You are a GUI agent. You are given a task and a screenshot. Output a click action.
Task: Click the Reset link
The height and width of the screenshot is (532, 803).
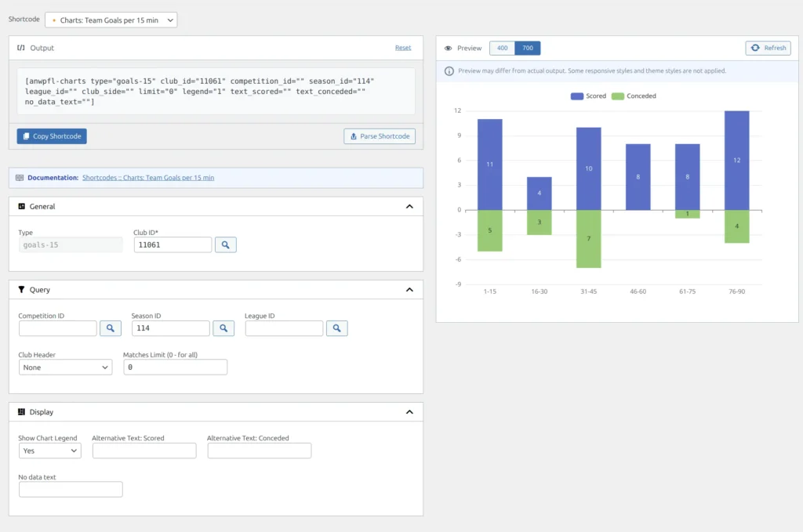(403, 48)
